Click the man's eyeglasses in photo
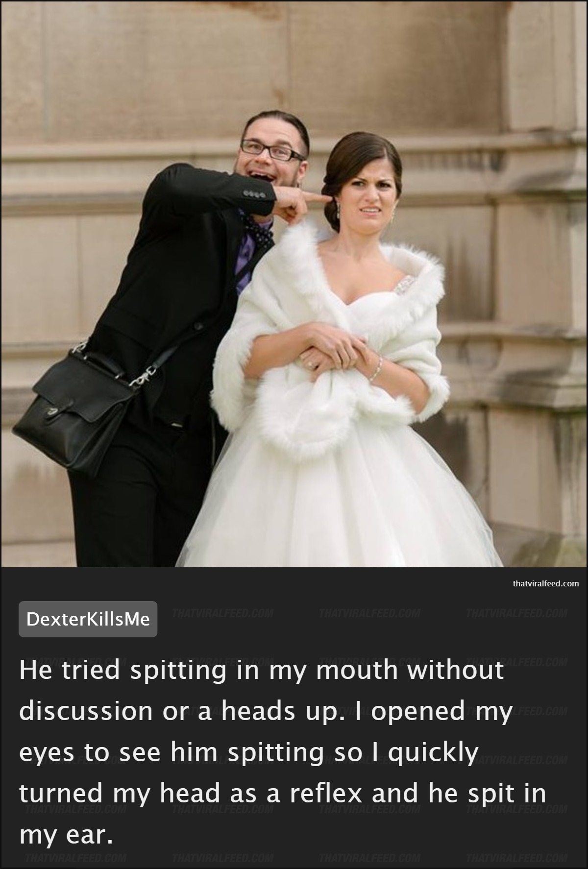 (272, 149)
